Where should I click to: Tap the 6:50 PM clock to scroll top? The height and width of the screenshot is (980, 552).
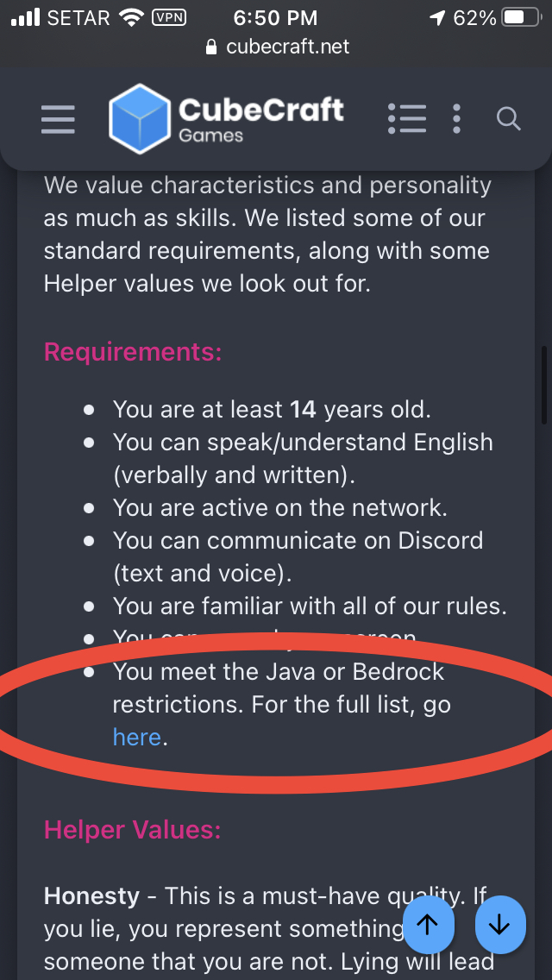275,17
